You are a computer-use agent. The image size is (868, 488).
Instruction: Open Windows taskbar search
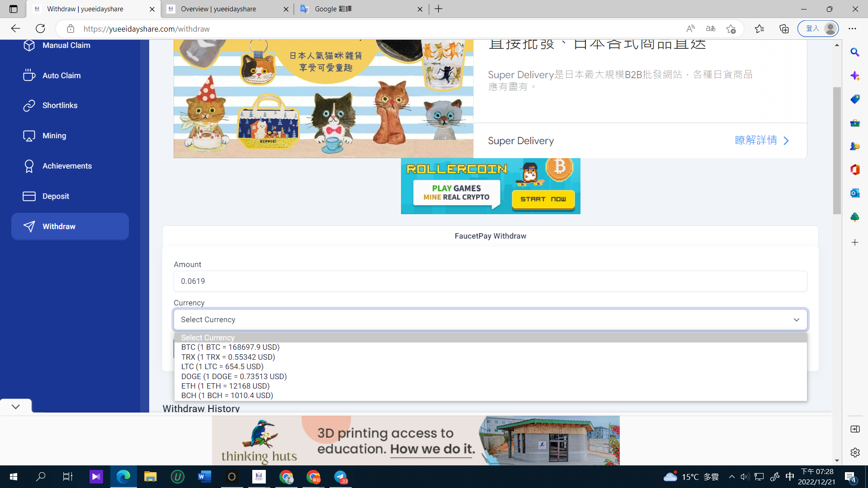(x=41, y=477)
